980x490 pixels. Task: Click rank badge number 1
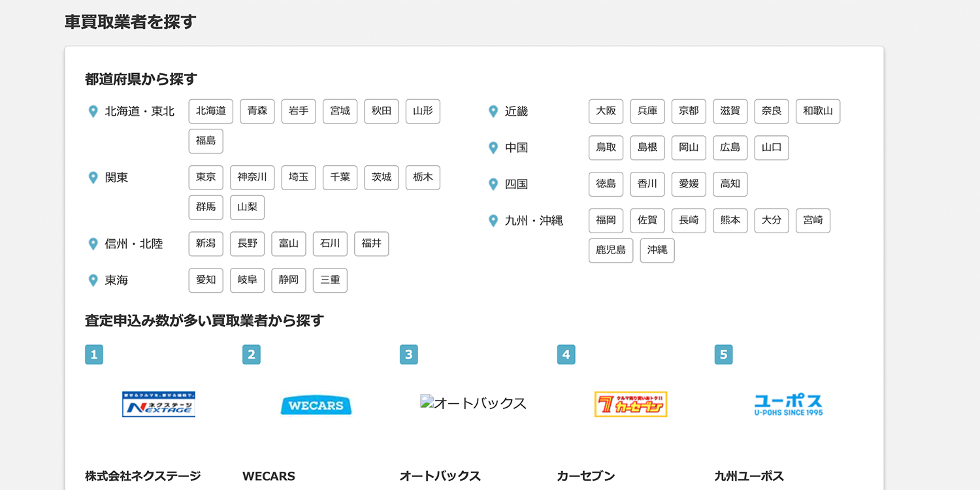point(94,355)
